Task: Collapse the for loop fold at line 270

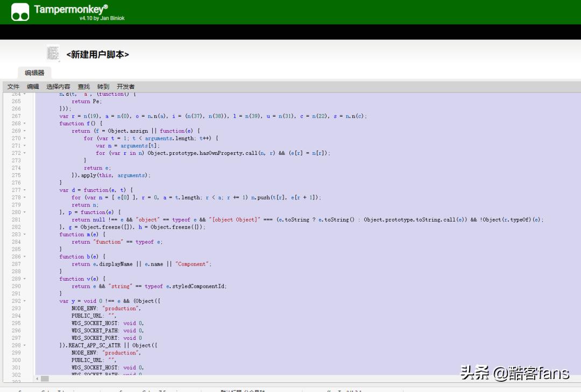Action: (25, 138)
